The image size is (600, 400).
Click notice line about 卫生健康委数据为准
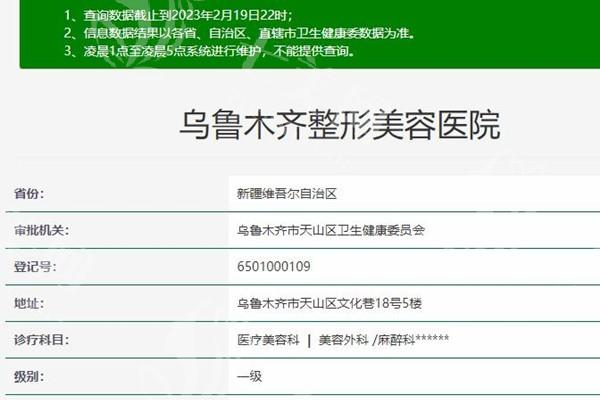coord(240,33)
